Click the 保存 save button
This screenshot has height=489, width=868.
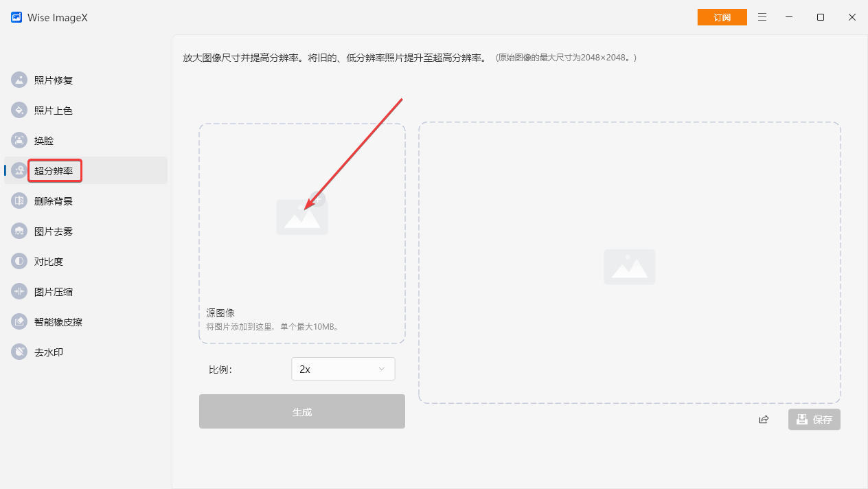[814, 419]
